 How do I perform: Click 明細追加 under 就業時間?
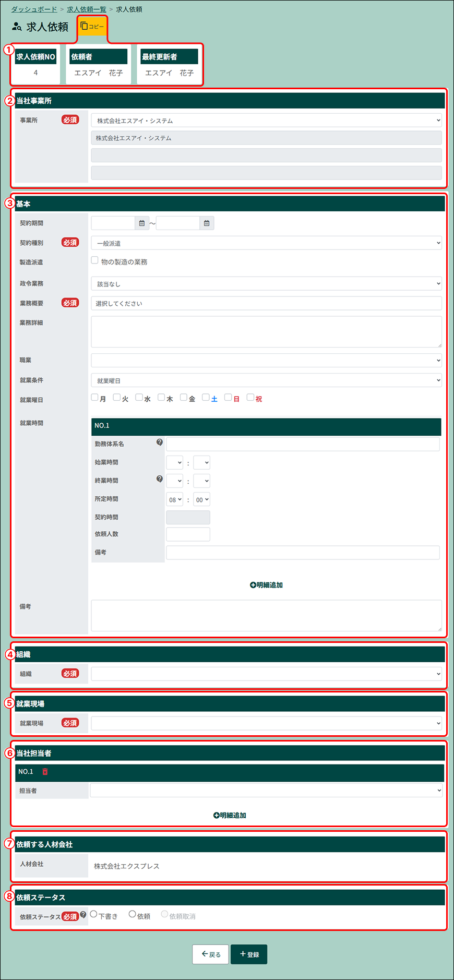tap(266, 585)
